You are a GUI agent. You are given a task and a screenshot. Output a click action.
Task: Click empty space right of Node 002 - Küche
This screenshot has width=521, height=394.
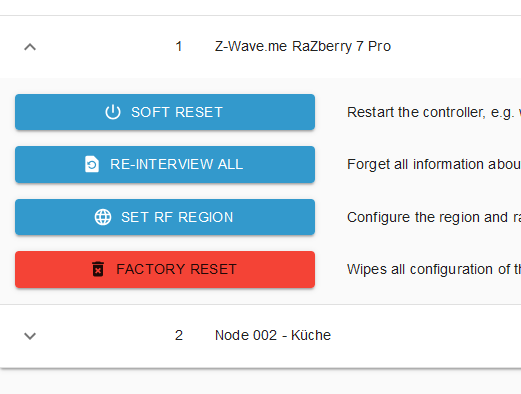click(427, 335)
